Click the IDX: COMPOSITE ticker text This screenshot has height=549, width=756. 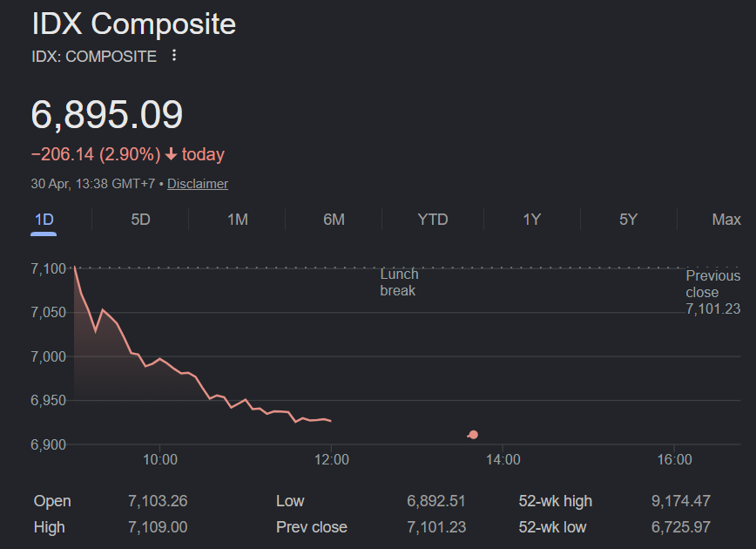[94, 57]
